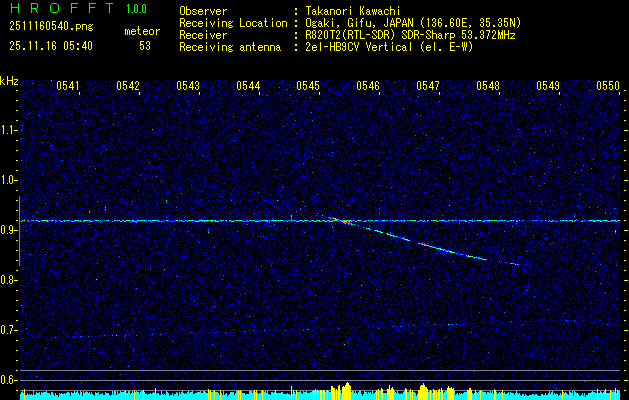
Task: Select the 0550 time marker
Action: (x=608, y=86)
